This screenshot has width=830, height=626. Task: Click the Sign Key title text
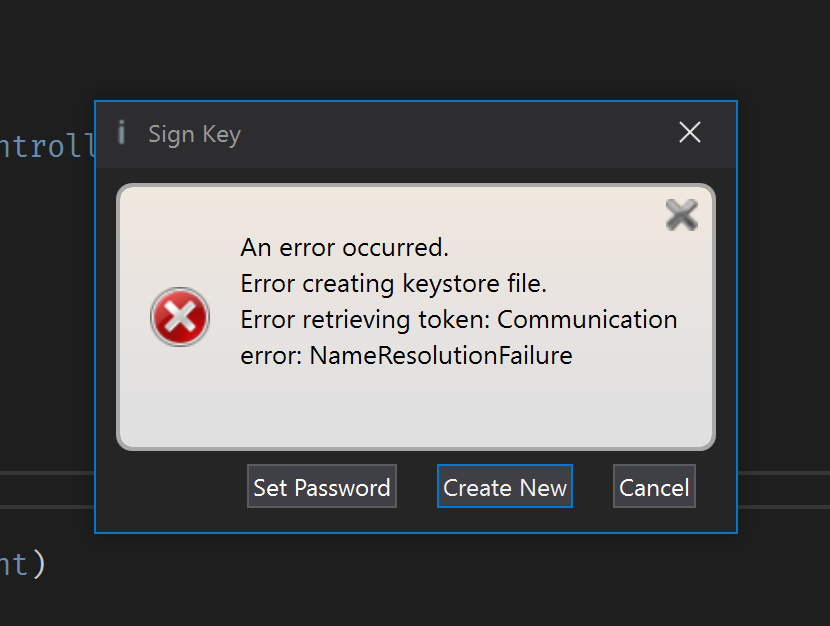(x=194, y=134)
